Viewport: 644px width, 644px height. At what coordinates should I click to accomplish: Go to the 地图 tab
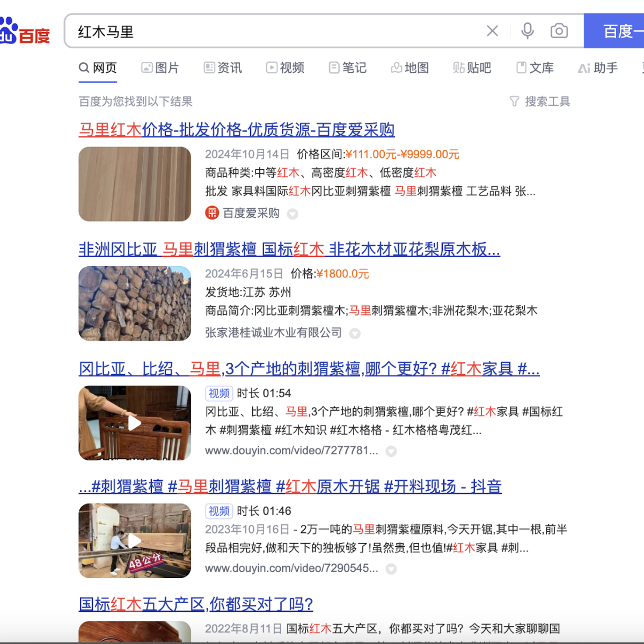point(410,68)
